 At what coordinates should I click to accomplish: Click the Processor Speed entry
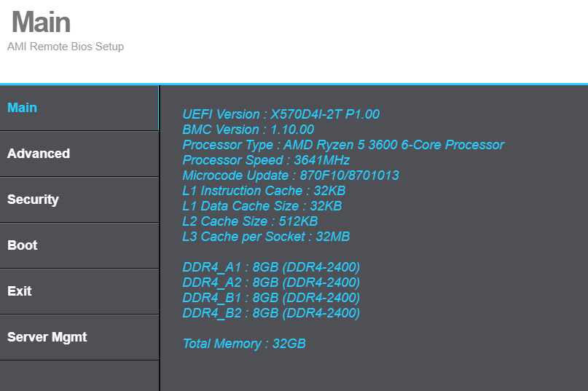266,160
